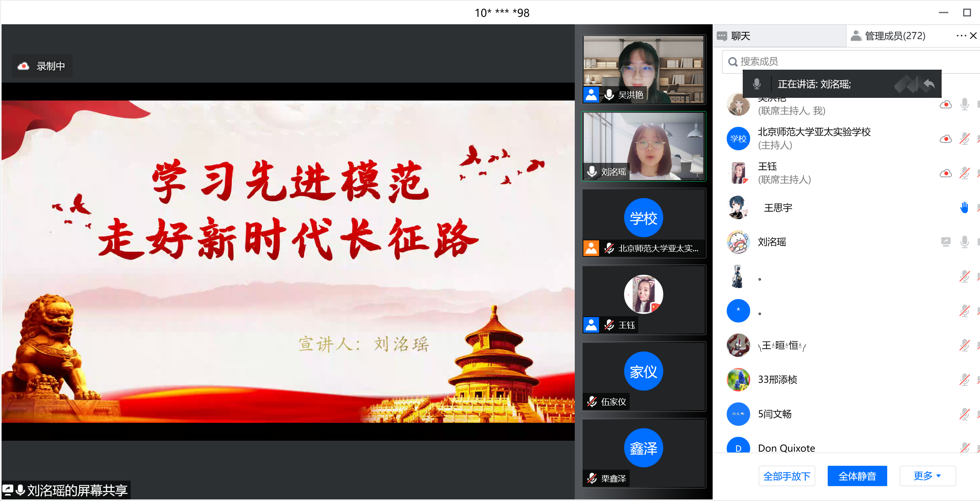Image resolution: width=980 pixels, height=501 pixels.
Task: Select the 管理成员(272) tab
Action: 895,36
